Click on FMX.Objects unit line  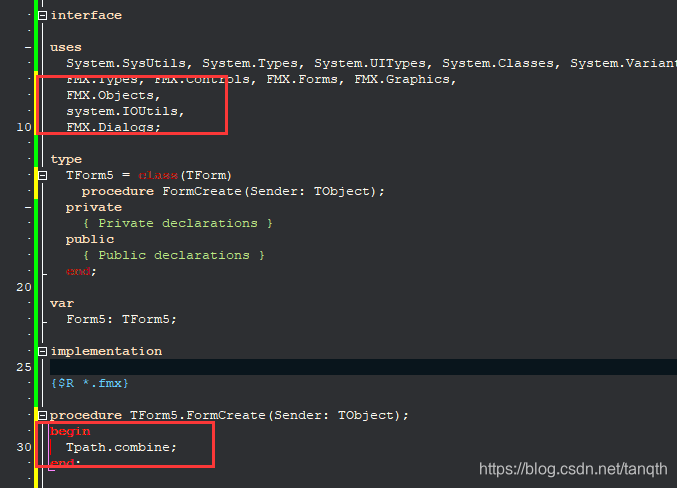113,95
